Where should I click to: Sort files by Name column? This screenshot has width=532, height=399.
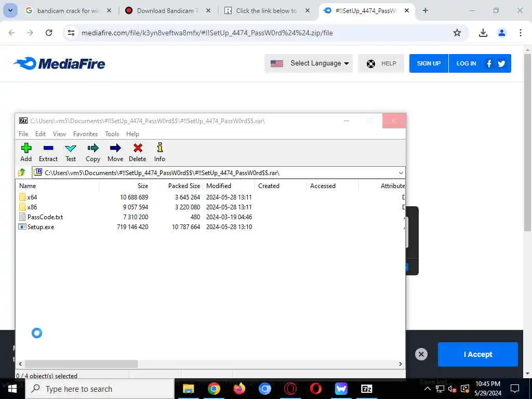point(57,186)
